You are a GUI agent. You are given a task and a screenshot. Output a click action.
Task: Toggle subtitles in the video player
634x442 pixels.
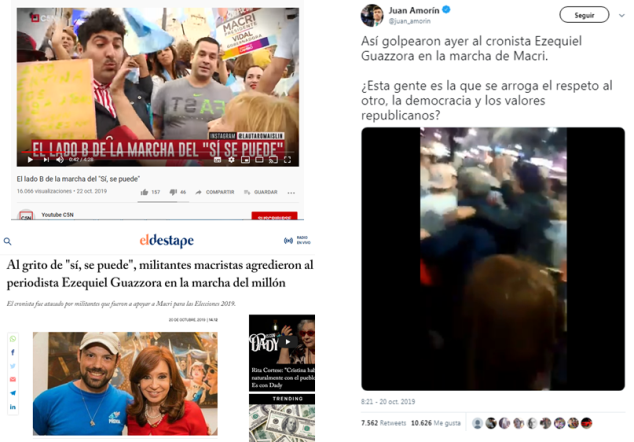point(217,160)
